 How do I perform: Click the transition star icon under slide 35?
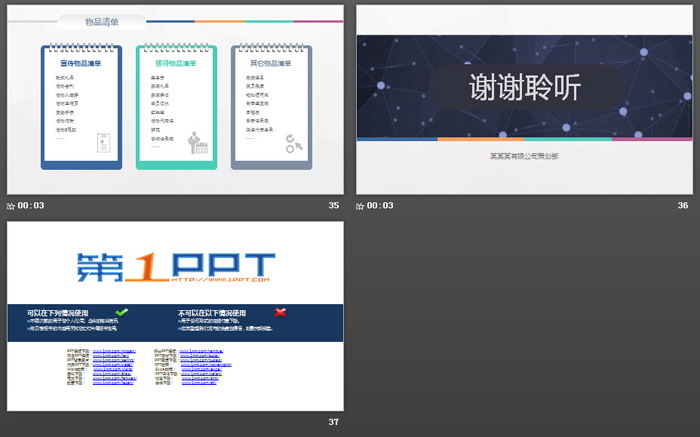pyautogui.click(x=11, y=206)
